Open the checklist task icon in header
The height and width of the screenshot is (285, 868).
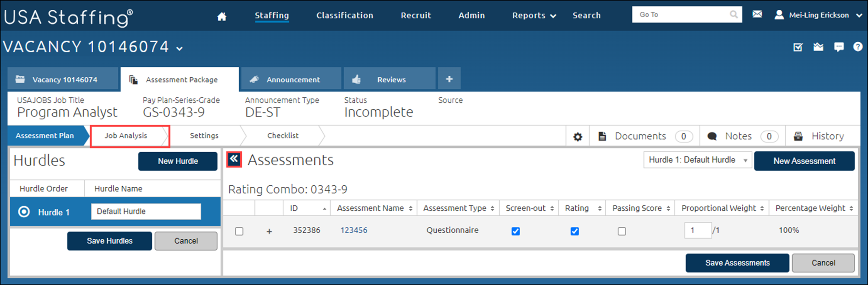click(x=798, y=47)
